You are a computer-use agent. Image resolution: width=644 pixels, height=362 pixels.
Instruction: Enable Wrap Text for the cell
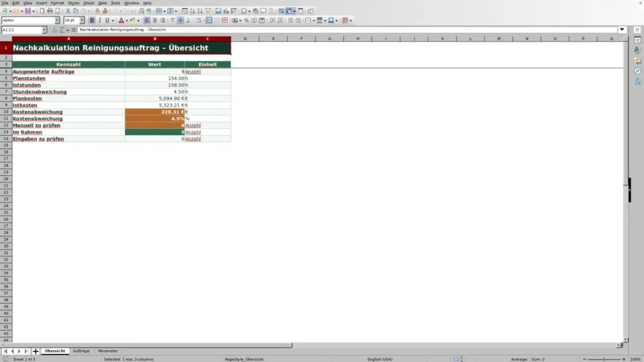(199, 21)
